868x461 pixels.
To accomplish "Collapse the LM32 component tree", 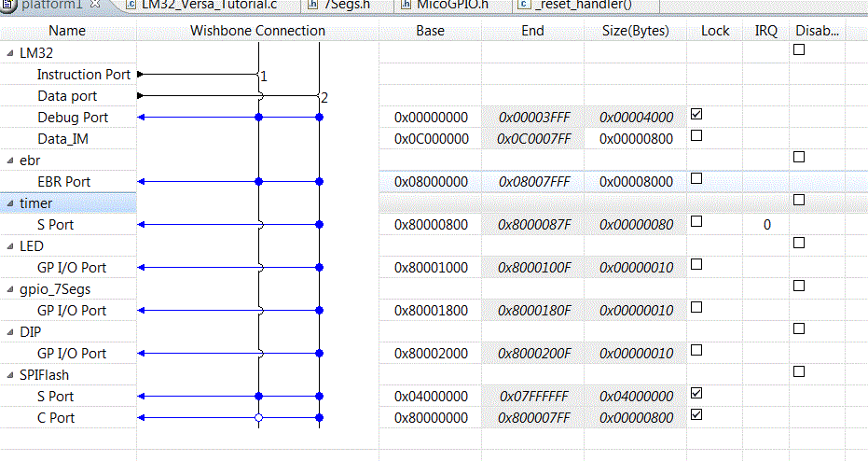I will (x=10, y=53).
